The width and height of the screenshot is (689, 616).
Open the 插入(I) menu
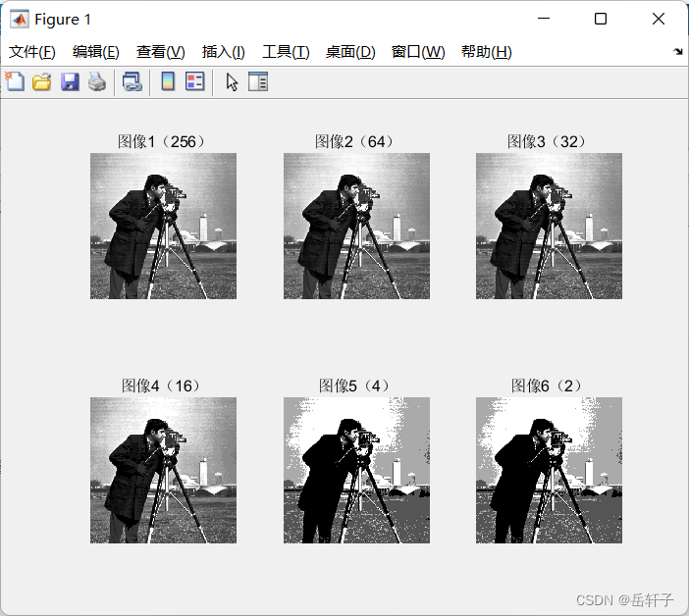tap(223, 52)
